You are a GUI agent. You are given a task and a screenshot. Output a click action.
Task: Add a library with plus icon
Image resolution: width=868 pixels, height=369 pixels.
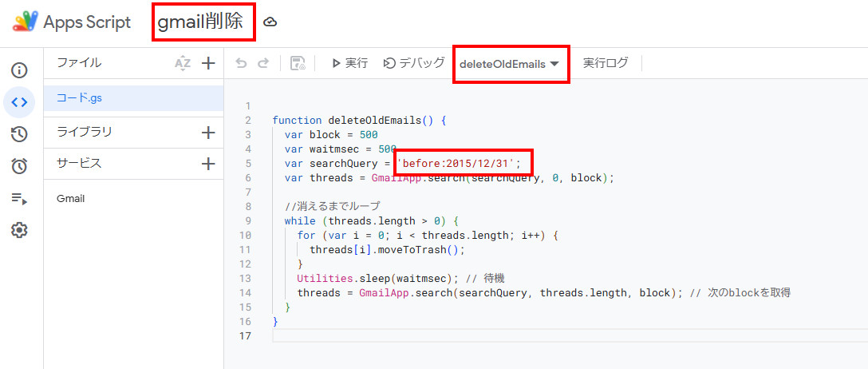[x=208, y=133]
